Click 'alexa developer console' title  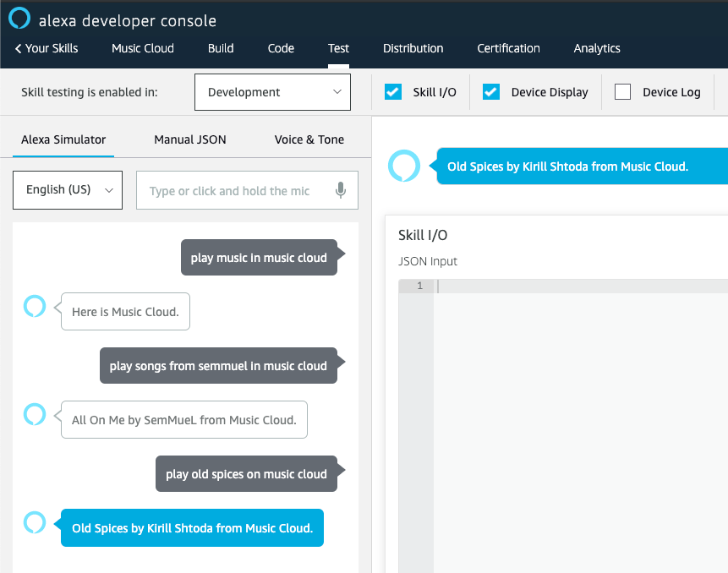127,21
